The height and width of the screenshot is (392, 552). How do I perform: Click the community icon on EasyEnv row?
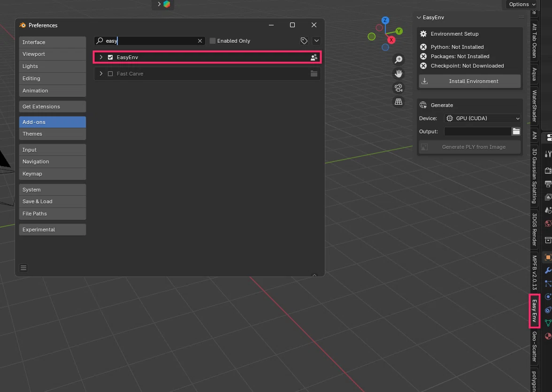click(314, 57)
